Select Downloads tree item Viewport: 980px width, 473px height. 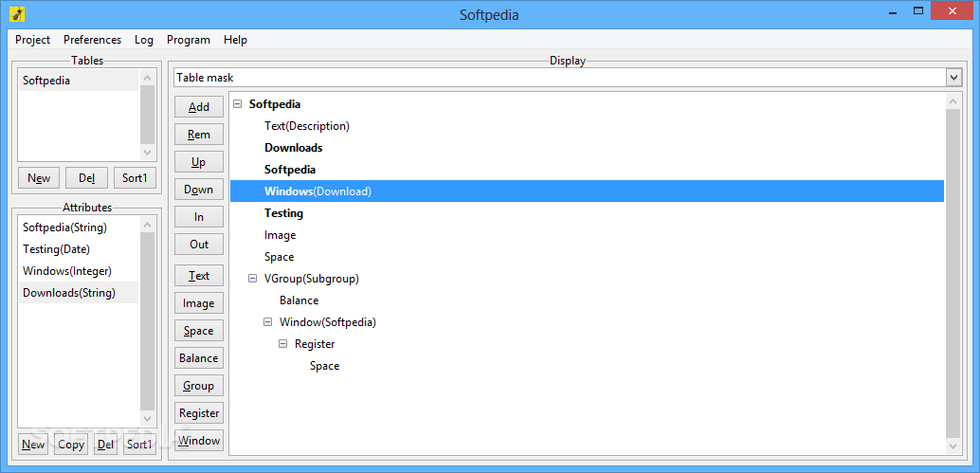[x=294, y=148]
